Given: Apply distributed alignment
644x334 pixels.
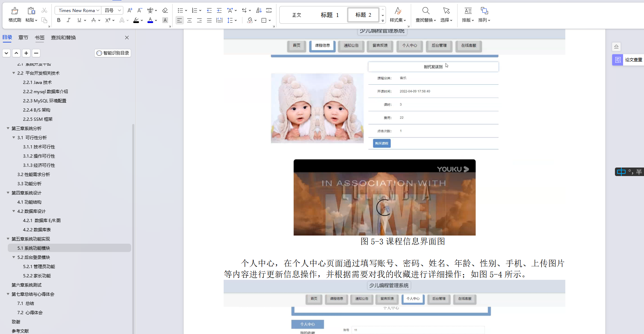Looking at the screenshot, I should (219, 20).
